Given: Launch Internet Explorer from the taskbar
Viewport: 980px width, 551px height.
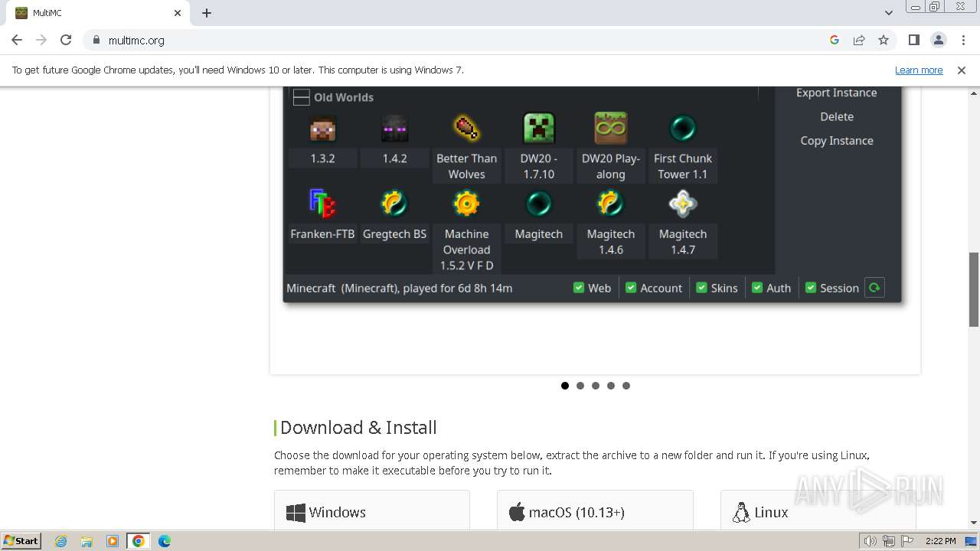Looking at the screenshot, I should 60,541.
